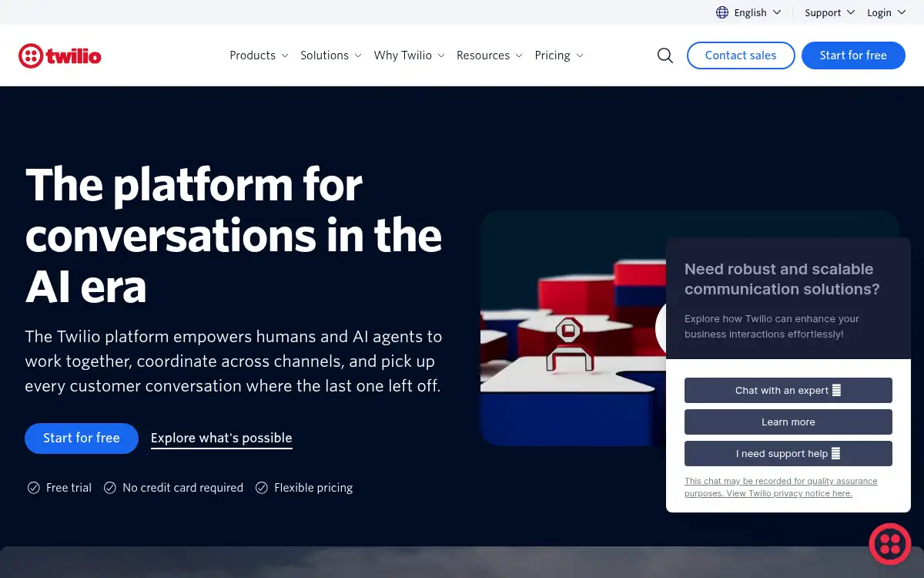
Task: Click the "No credit card required" text
Action: (x=183, y=488)
